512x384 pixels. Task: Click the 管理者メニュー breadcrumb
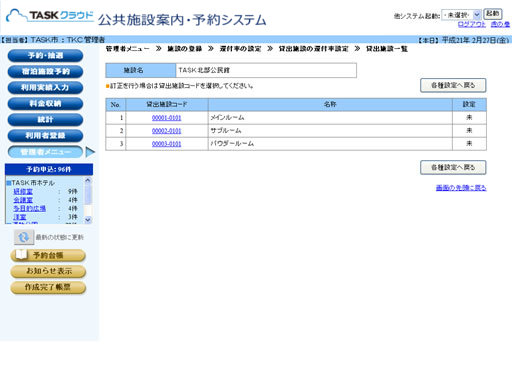128,49
